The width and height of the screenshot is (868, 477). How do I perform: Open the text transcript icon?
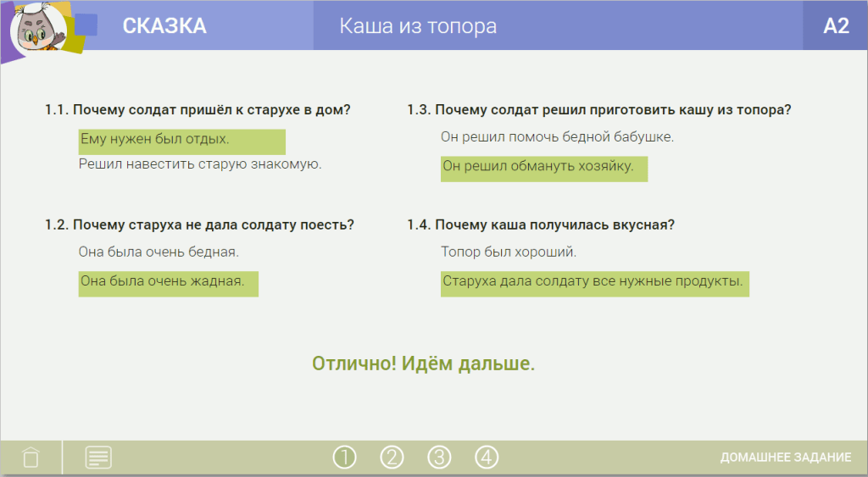pyautogui.click(x=98, y=458)
